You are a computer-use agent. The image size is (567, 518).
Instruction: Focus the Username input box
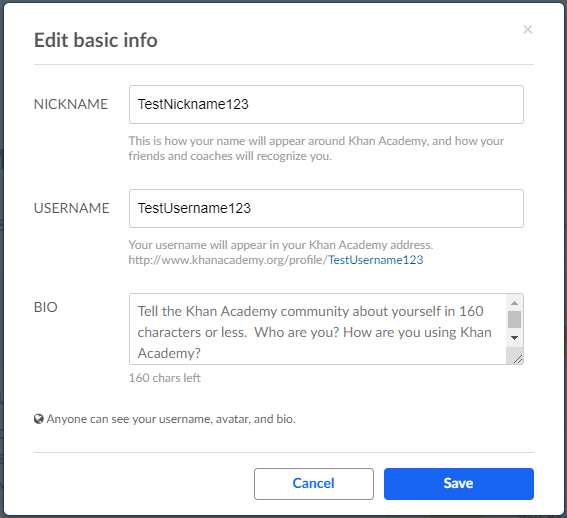(x=326, y=208)
